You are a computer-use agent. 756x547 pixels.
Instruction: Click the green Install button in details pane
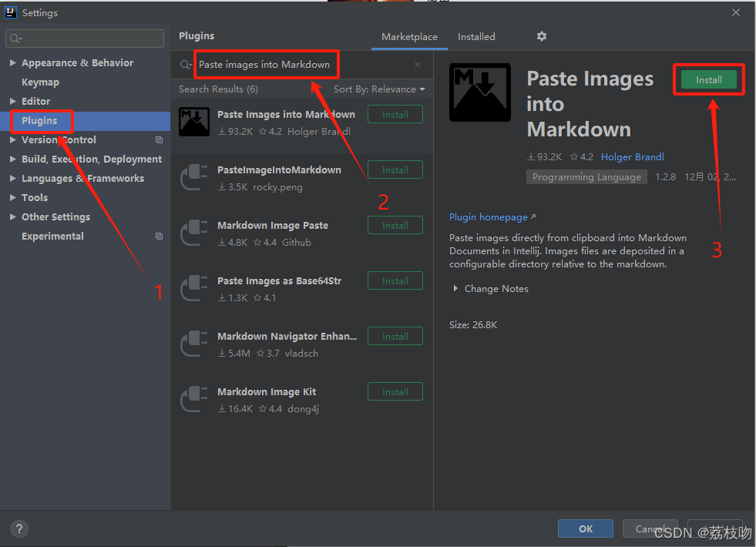[x=709, y=80]
